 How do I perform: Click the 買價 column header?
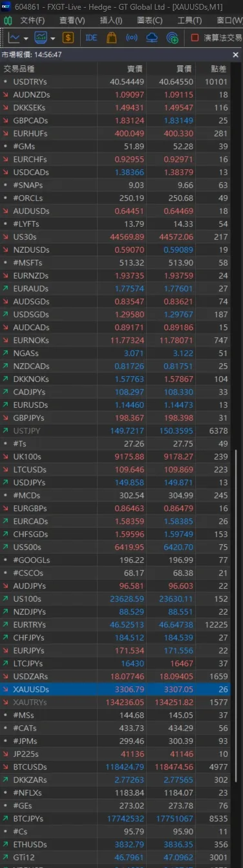coord(170,69)
